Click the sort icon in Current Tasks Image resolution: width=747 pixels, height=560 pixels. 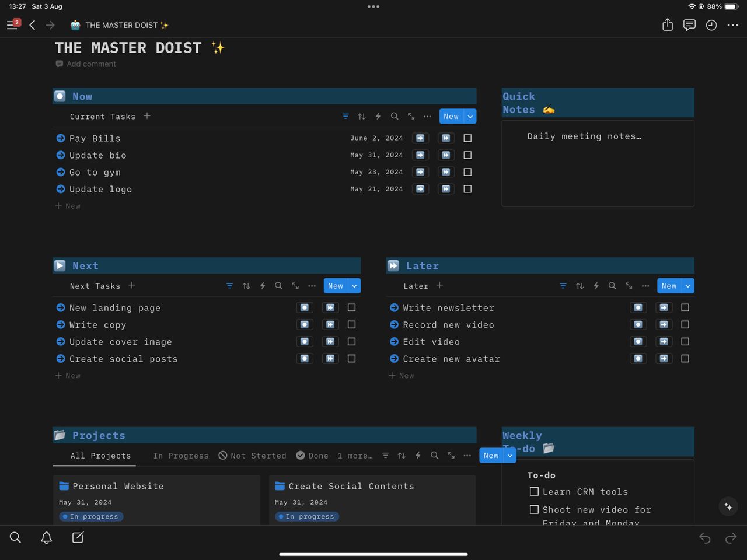pyautogui.click(x=362, y=117)
